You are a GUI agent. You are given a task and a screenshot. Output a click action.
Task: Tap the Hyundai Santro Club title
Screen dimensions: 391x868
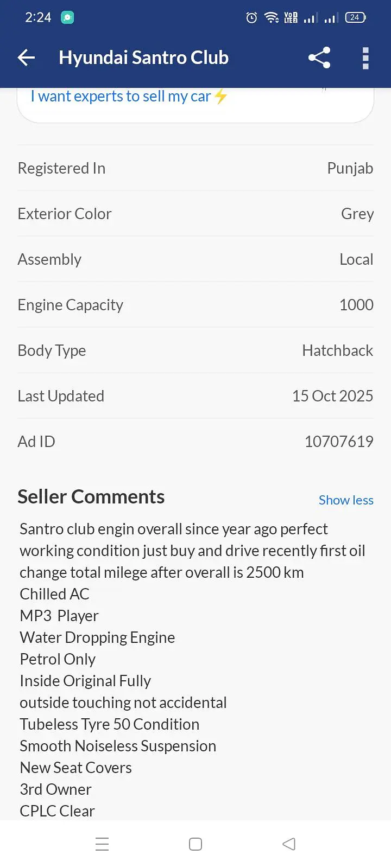(143, 58)
